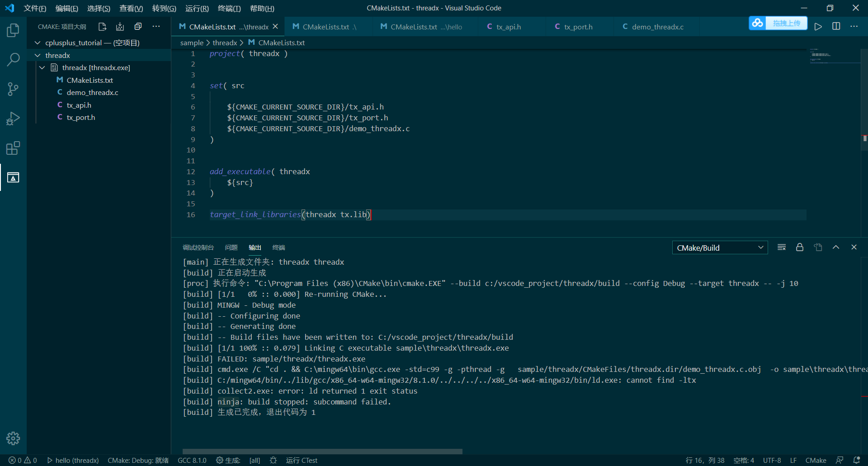Close the active CMakeLists.txt threadx tab

(275, 27)
